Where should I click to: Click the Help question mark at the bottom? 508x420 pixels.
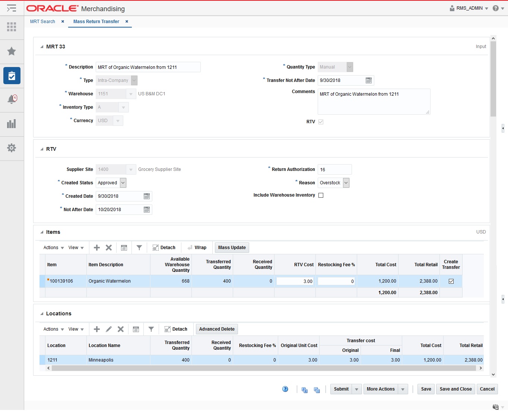(285, 389)
